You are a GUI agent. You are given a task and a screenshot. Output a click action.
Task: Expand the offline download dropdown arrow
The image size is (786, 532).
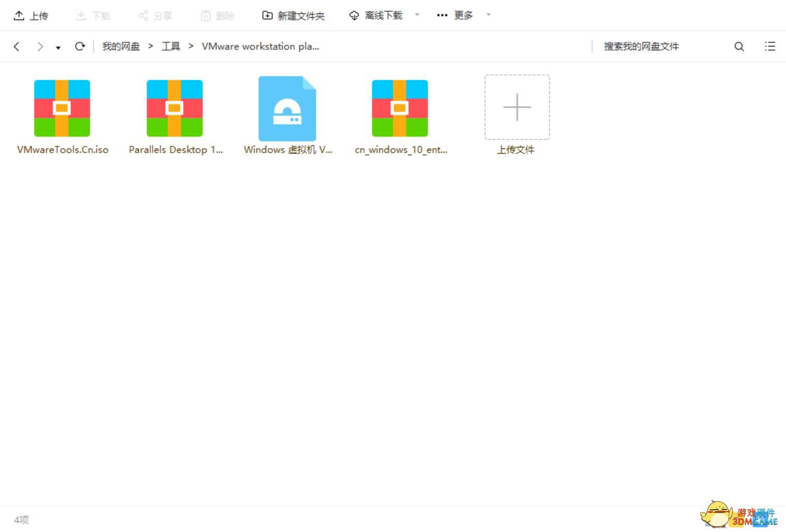tap(417, 14)
